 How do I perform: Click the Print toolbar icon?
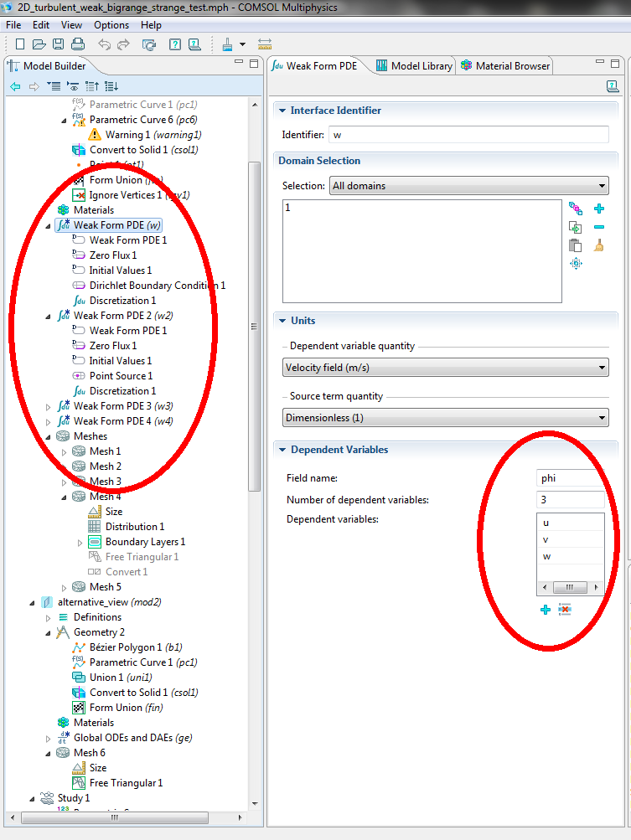coord(78,44)
